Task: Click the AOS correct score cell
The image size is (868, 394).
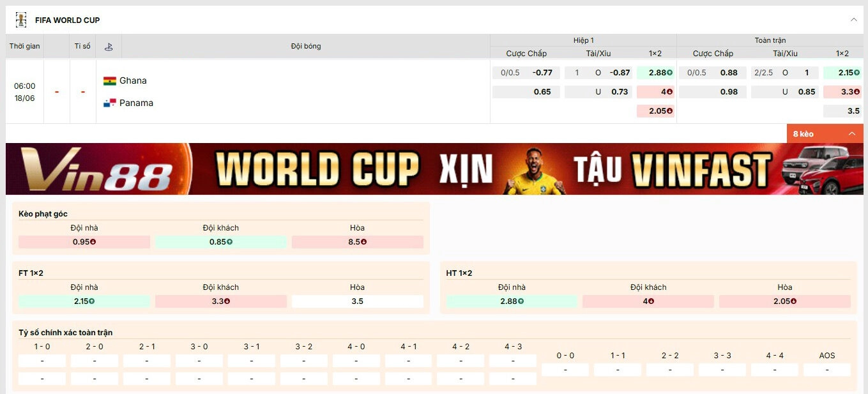Action: click(x=827, y=370)
